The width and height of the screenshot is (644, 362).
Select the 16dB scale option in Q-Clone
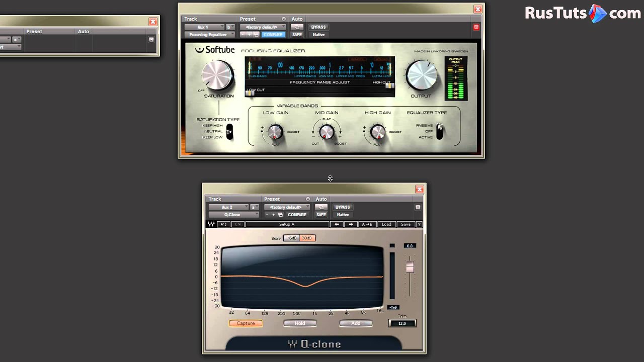pos(292,238)
